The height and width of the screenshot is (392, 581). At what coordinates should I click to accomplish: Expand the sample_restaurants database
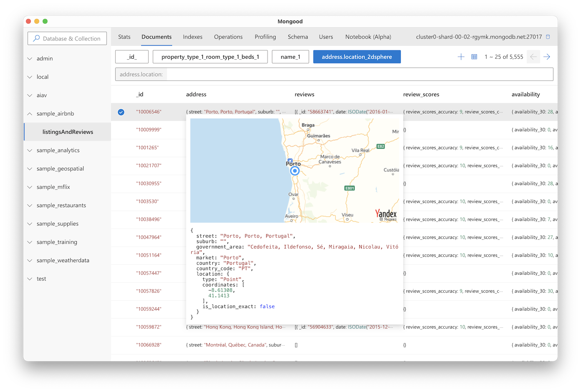pos(30,205)
